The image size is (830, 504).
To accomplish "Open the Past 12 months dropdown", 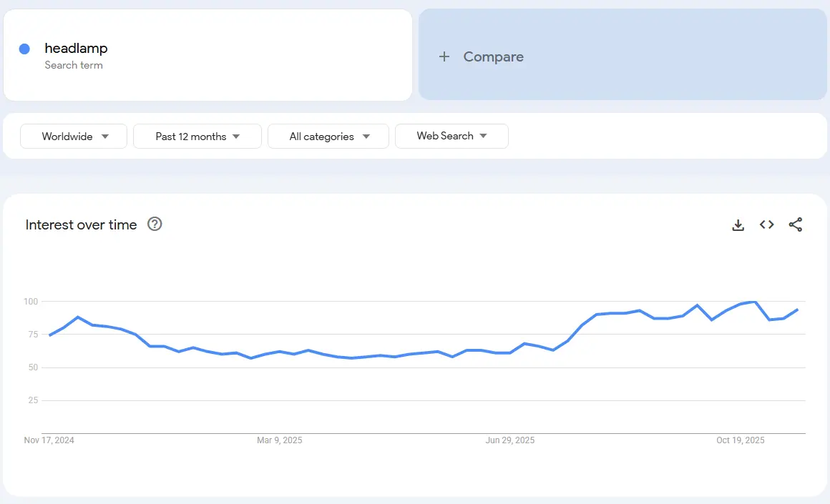I will point(197,137).
